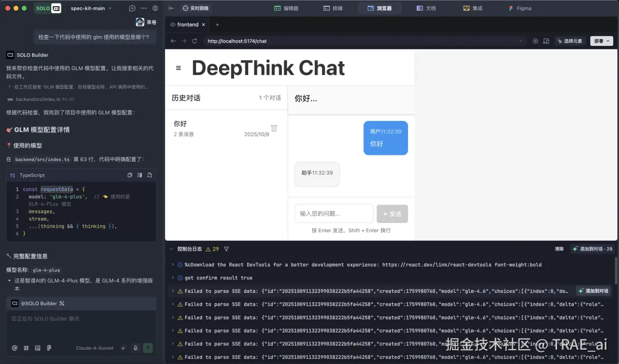The height and width of the screenshot is (364, 619).
Task: Expand the first Failed to parse SSE entry
Action: coord(173,291)
